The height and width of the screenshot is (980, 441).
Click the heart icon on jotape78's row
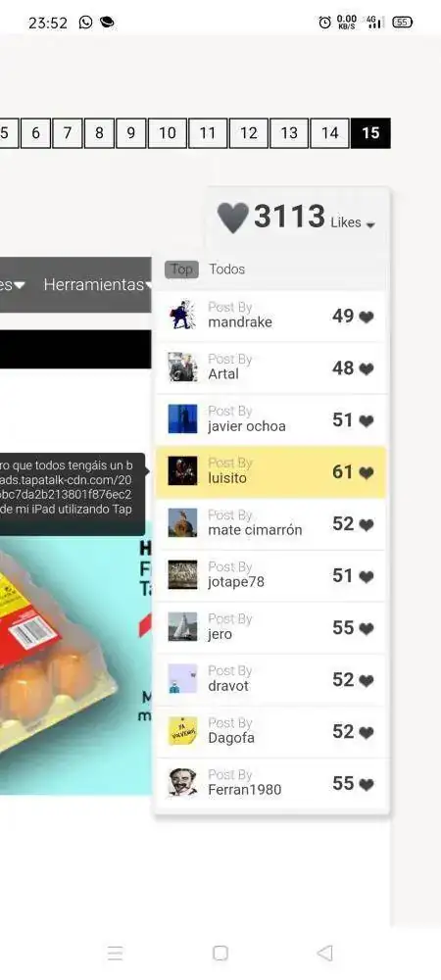coord(367,576)
